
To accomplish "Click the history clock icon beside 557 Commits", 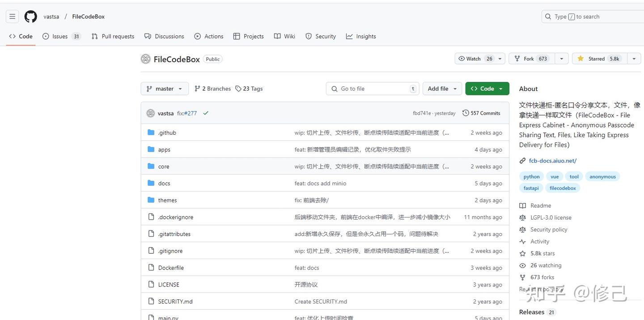I will click(x=466, y=113).
